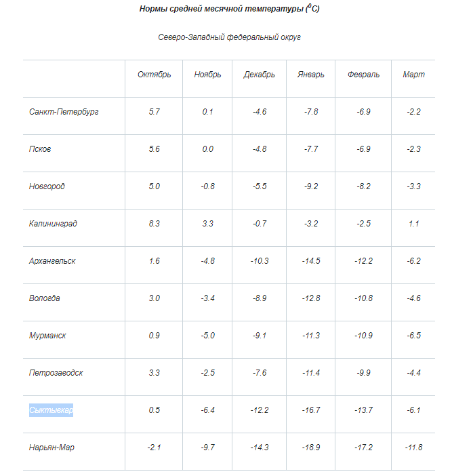
Task: Click the Вологда city name
Action: pos(44,298)
